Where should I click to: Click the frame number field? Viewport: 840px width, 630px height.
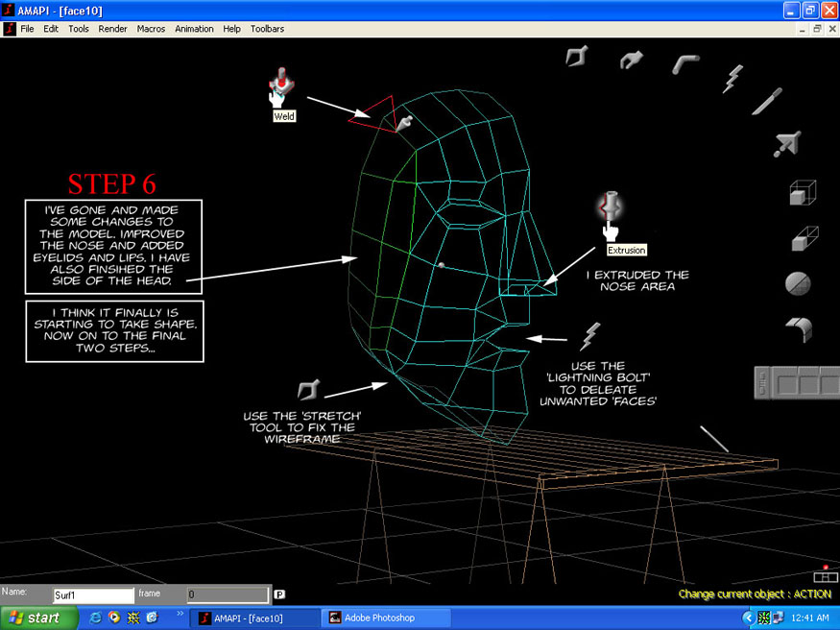pyautogui.click(x=227, y=595)
